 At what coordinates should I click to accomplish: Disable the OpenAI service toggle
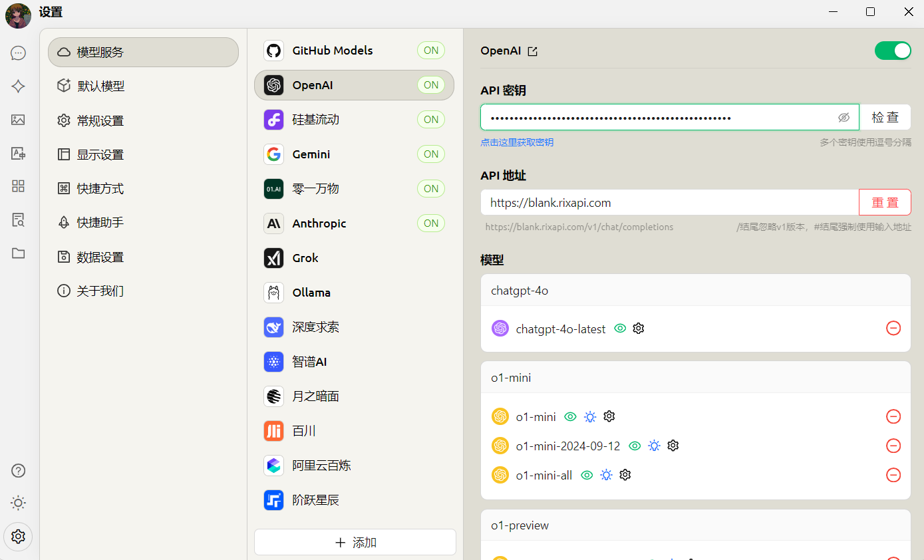pos(893,51)
